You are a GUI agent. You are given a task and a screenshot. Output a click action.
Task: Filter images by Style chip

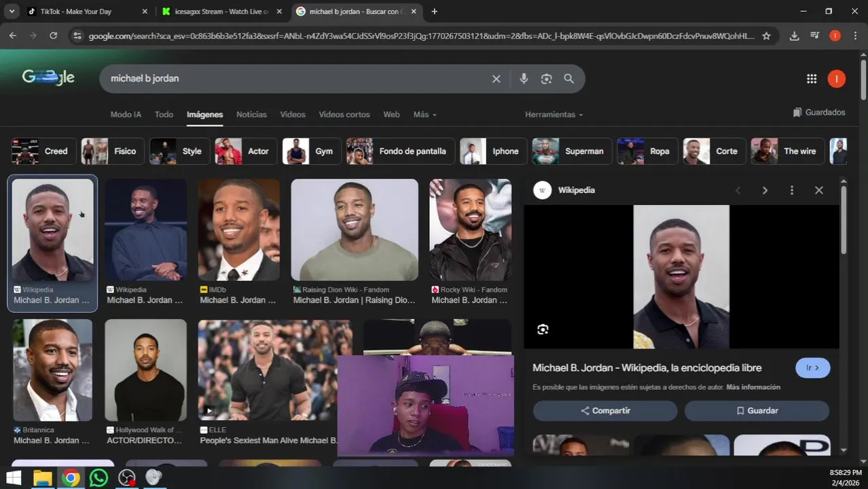click(180, 151)
